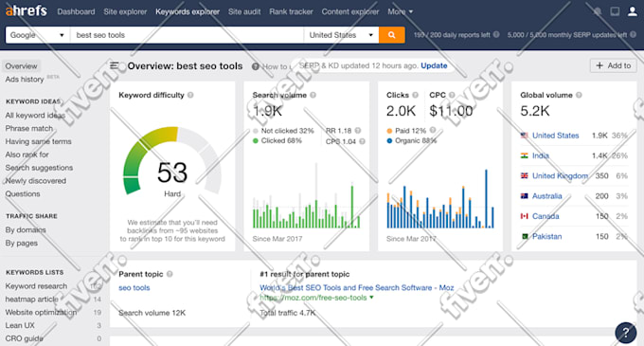Image resolution: width=644 pixels, height=346 pixels.
Task: Toggle the hamburger menu beside Overview title
Action: point(115,65)
